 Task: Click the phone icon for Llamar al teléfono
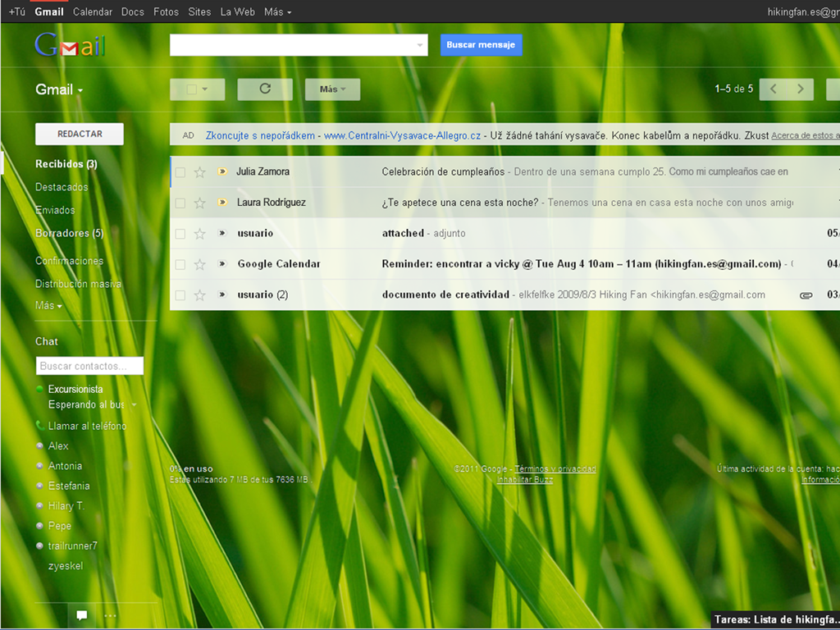click(x=39, y=426)
